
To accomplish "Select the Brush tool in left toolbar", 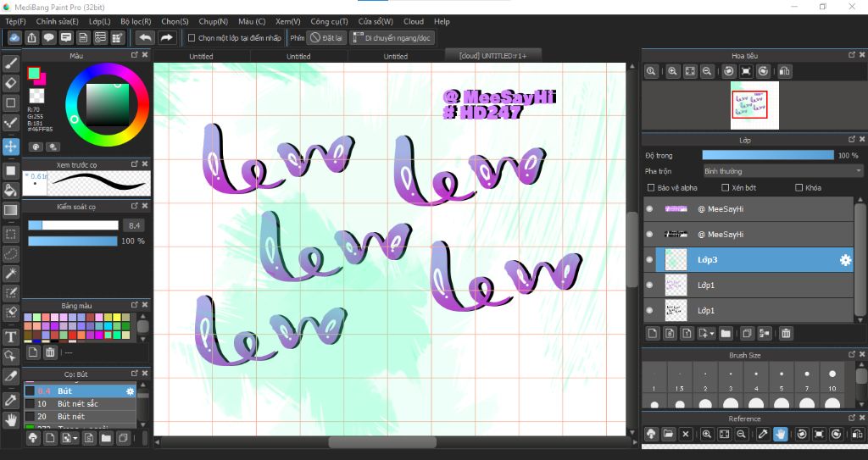I will point(10,64).
